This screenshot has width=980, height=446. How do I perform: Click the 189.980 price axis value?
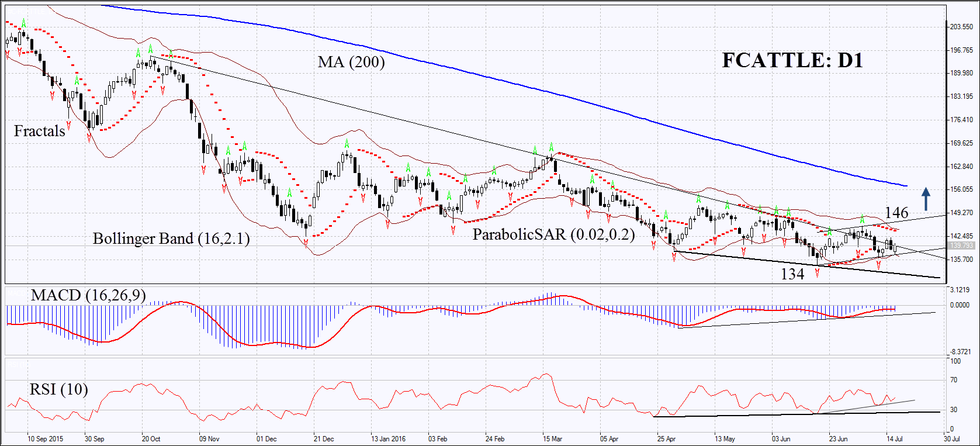(962, 73)
